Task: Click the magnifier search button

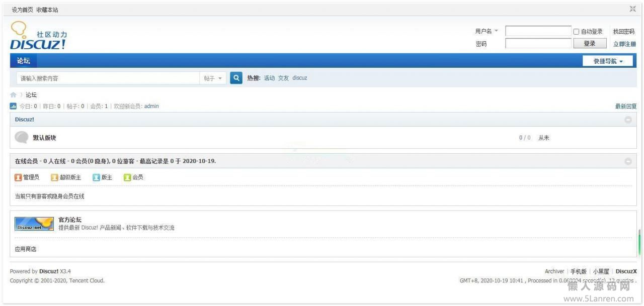Action: 236,78
